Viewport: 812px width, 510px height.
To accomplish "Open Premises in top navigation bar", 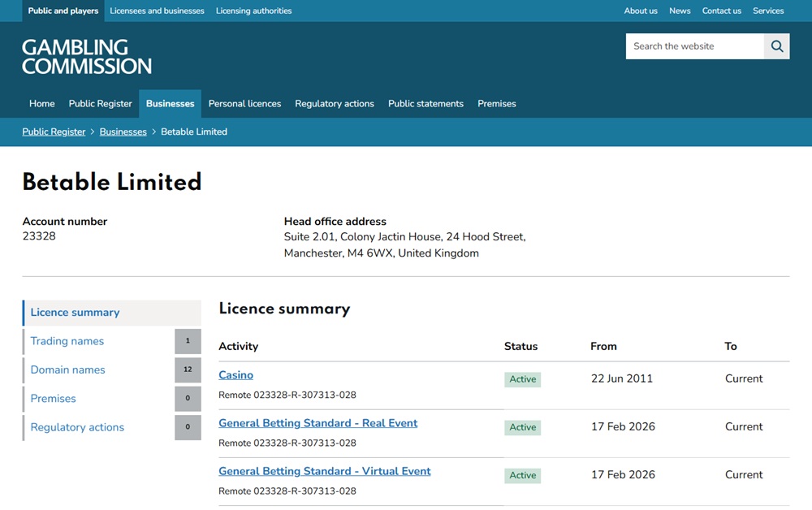I will point(497,104).
